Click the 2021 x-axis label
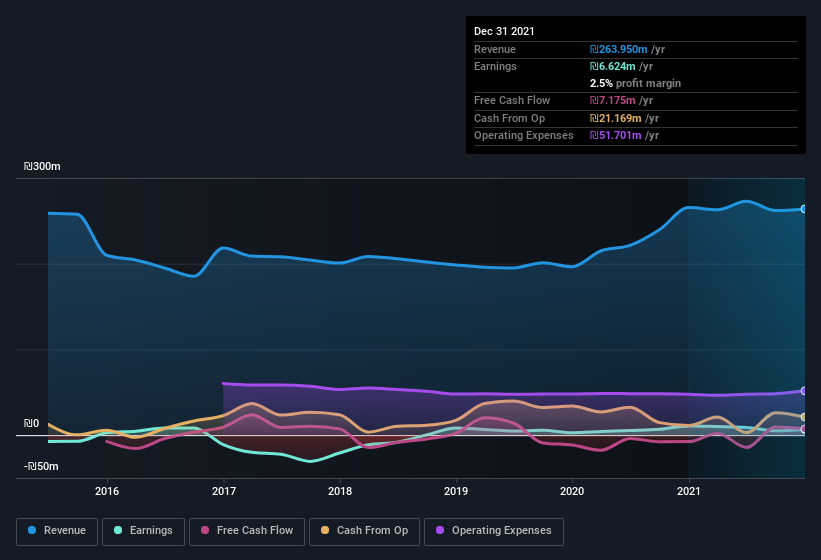The width and height of the screenshot is (821, 560). coord(689,491)
